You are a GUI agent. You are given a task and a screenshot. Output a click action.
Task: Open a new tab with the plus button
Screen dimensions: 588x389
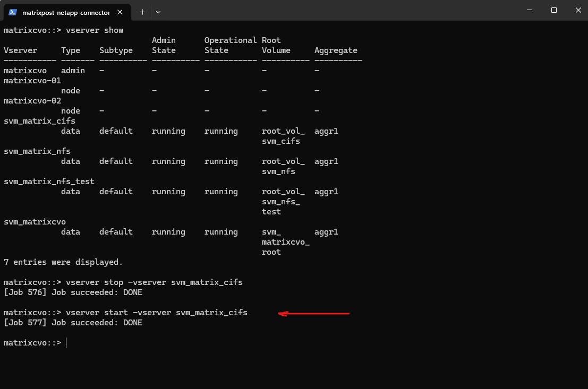[142, 12]
